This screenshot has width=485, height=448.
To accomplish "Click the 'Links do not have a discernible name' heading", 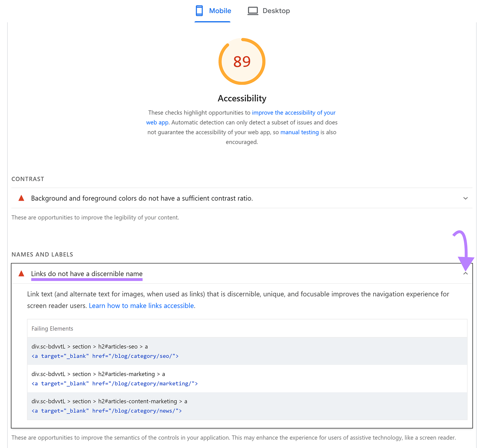I will click(x=87, y=273).
